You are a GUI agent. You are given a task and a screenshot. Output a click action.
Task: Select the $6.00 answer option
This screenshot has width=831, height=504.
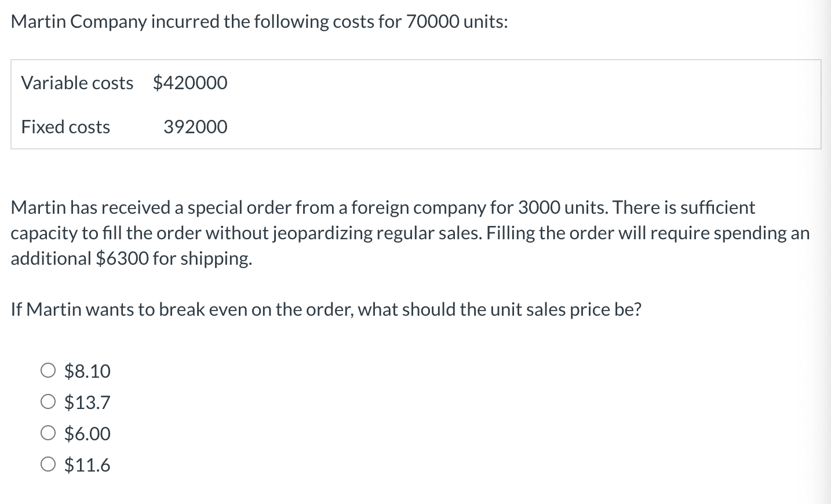pos(87,433)
